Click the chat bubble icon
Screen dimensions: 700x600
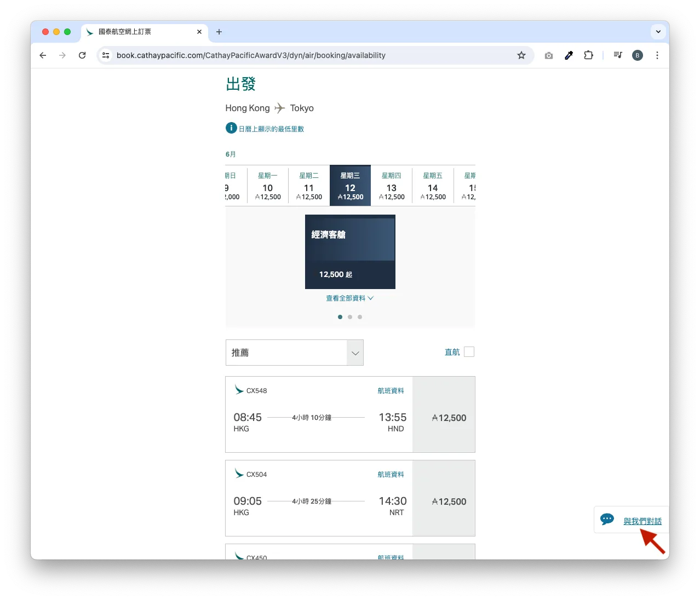pos(607,520)
